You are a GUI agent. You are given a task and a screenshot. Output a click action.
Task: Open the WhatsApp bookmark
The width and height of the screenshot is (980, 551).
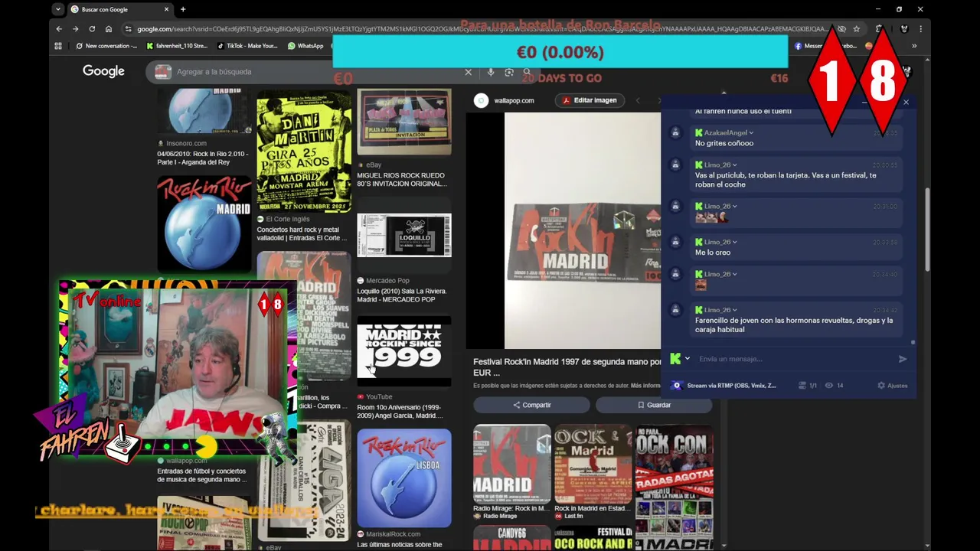(x=305, y=46)
